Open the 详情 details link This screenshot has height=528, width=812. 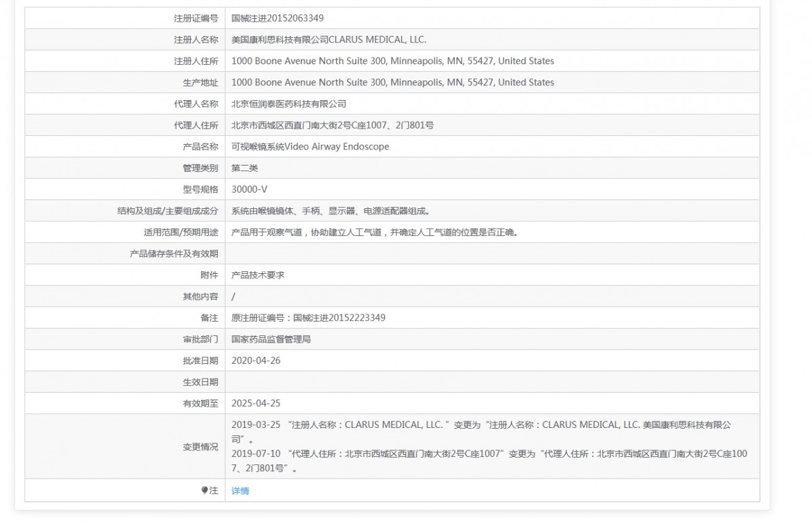pos(240,491)
